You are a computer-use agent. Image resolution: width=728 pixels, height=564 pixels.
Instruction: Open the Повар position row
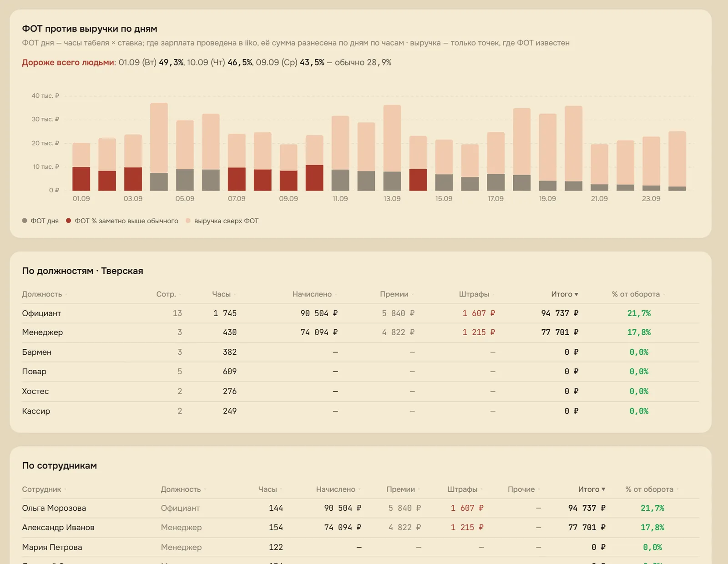click(x=360, y=372)
